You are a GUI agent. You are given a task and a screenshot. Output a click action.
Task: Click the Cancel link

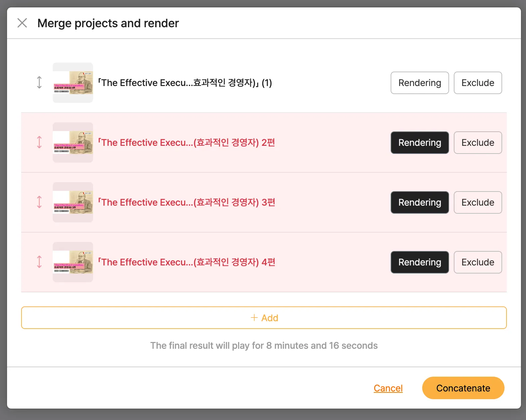[388, 388]
